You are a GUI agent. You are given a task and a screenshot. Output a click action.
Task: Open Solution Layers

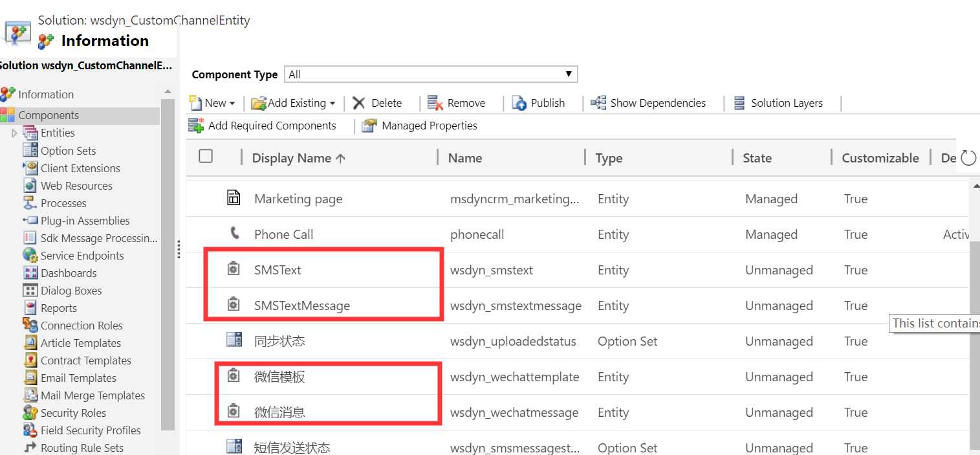[778, 103]
